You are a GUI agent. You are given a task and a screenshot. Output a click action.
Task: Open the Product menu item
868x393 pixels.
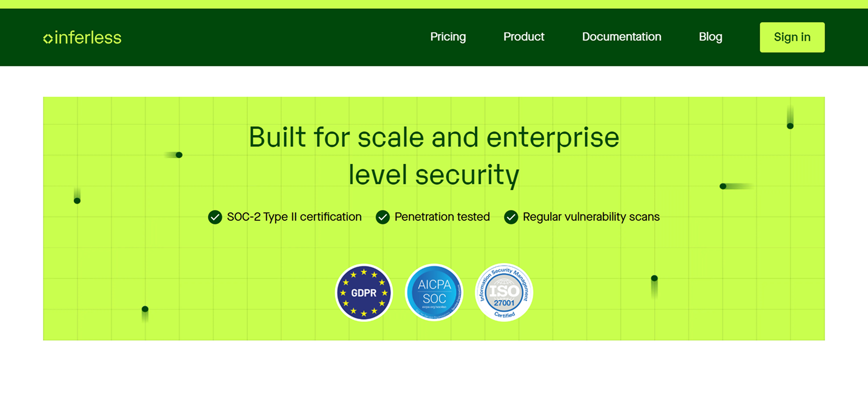tap(524, 37)
